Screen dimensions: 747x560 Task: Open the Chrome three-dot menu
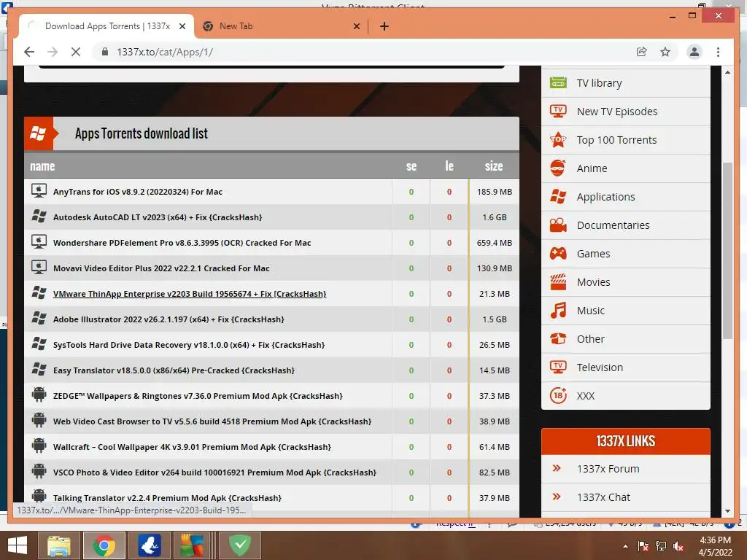click(718, 52)
